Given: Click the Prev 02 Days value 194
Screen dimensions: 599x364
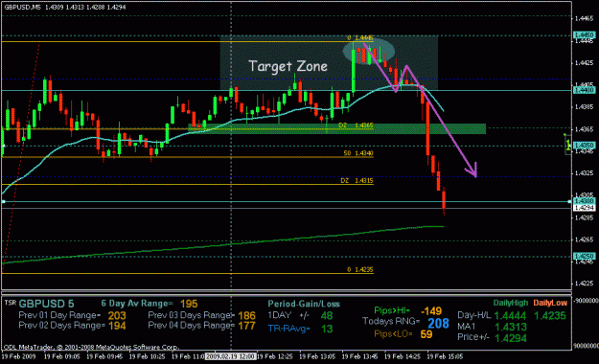Looking at the screenshot, I should 117,326.
